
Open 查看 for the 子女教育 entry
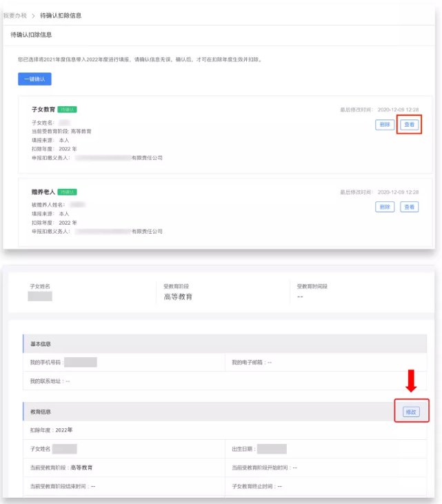(x=410, y=125)
